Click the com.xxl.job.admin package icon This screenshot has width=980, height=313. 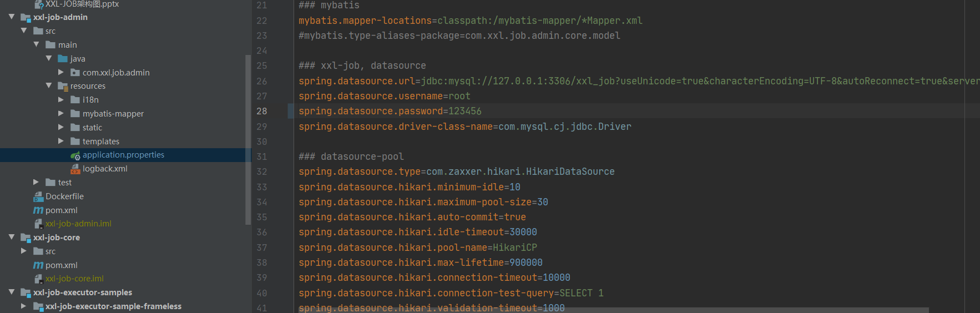[75, 72]
